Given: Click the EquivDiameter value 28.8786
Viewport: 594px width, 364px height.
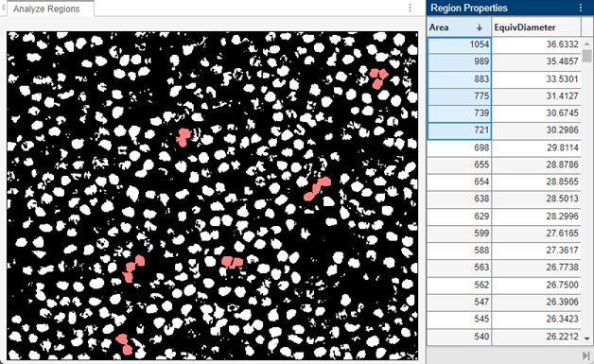Looking at the screenshot, I should point(562,165).
